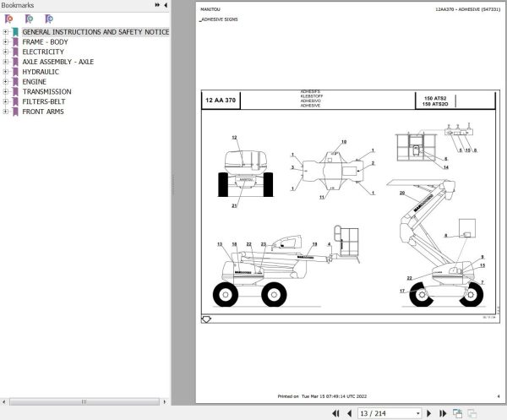The height and width of the screenshot is (420, 507).
Task: Click the double-arrow expand panel icon
Action: click(x=157, y=5)
